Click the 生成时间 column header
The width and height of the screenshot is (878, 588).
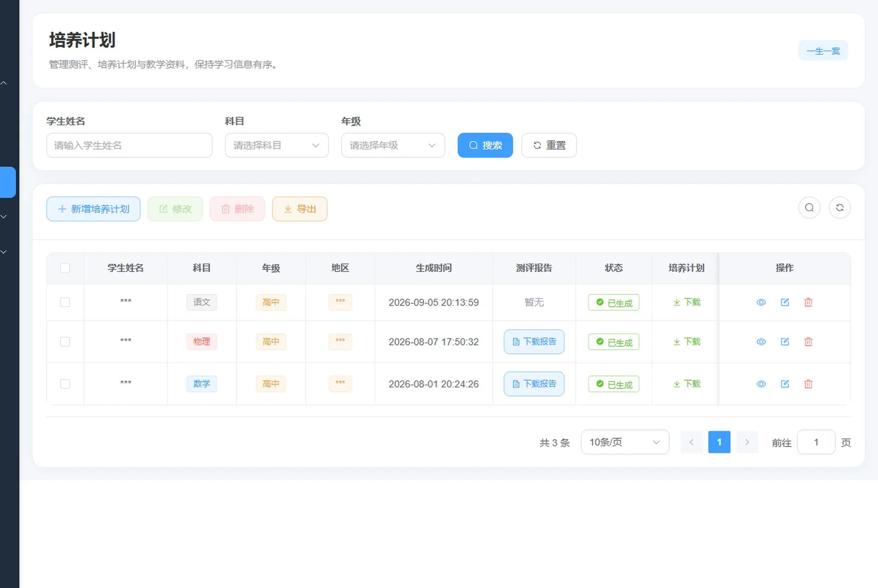434,268
